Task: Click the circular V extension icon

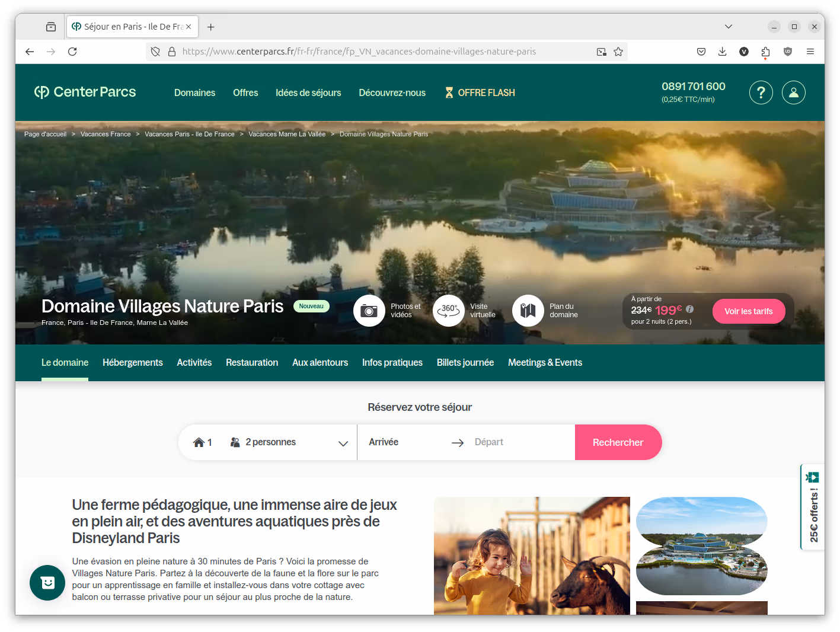Action: click(x=744, y=52)
